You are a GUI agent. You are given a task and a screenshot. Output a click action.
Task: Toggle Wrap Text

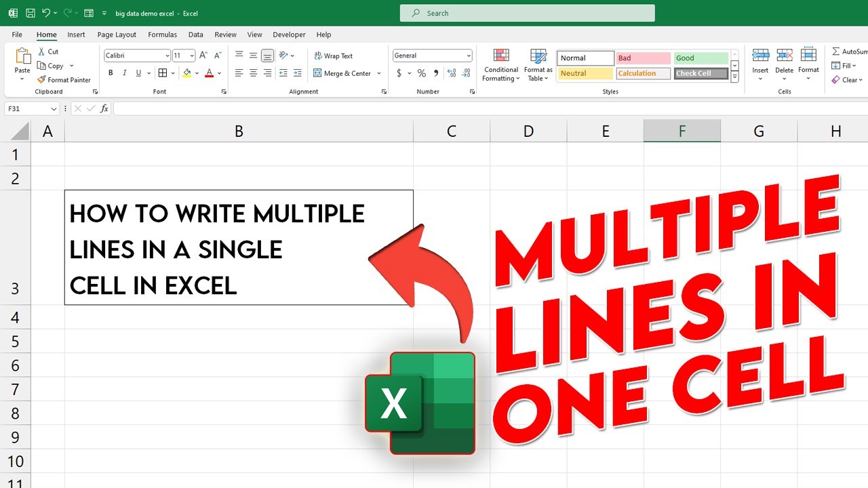click(x=333, y=56)
